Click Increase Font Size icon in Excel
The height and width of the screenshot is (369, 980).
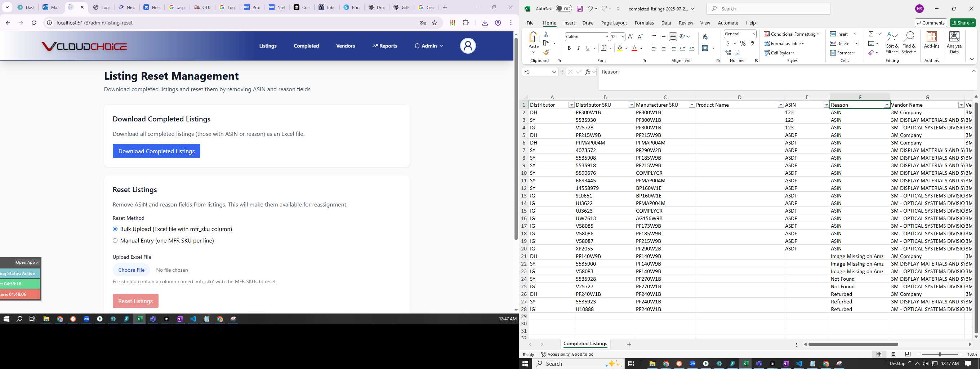click(x=631, y=36)
